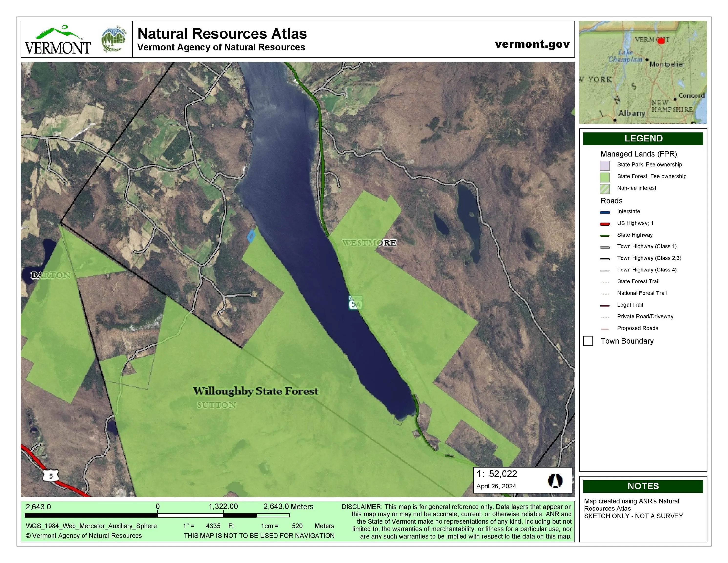Click the north arrow compass icon

click(555, 481)
